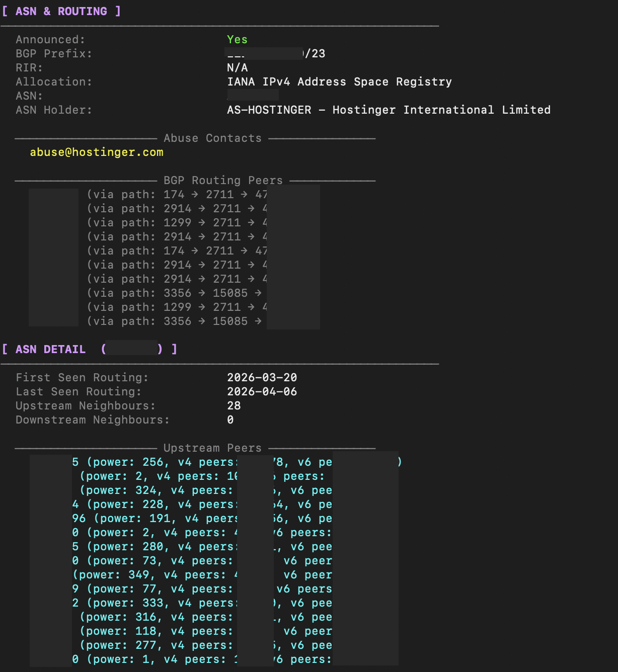Click the Abuse Contacts heading

[x=212, y=138]
